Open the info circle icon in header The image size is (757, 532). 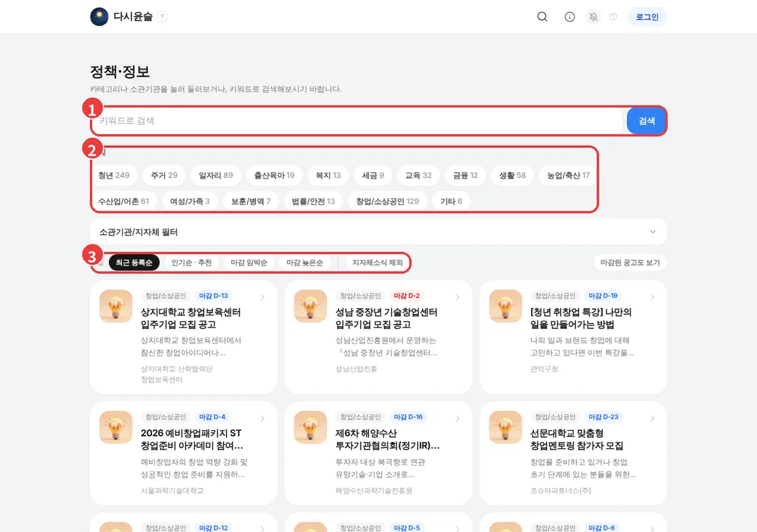coord(570,17)
